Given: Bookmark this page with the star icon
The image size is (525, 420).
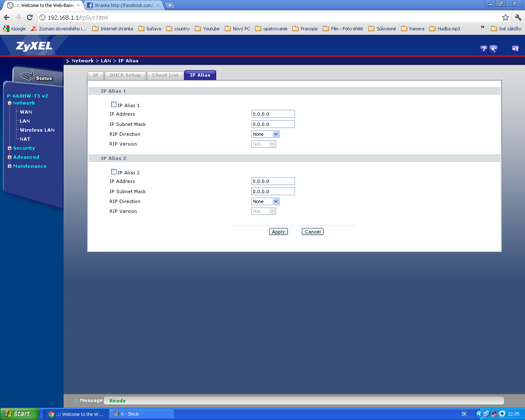Looking at the screenshot, I should click(505, 17).
